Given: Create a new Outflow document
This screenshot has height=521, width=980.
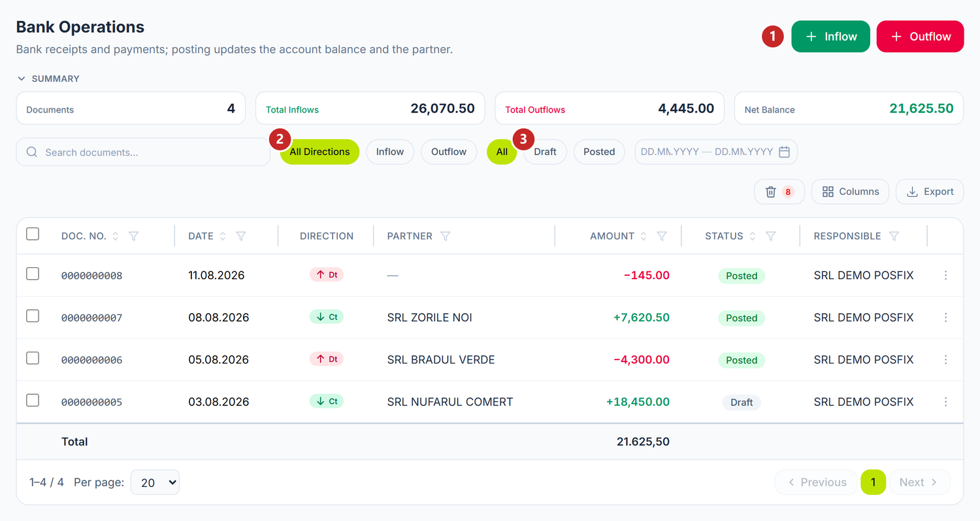Looking at the screenshot, I should pos(920,37).
